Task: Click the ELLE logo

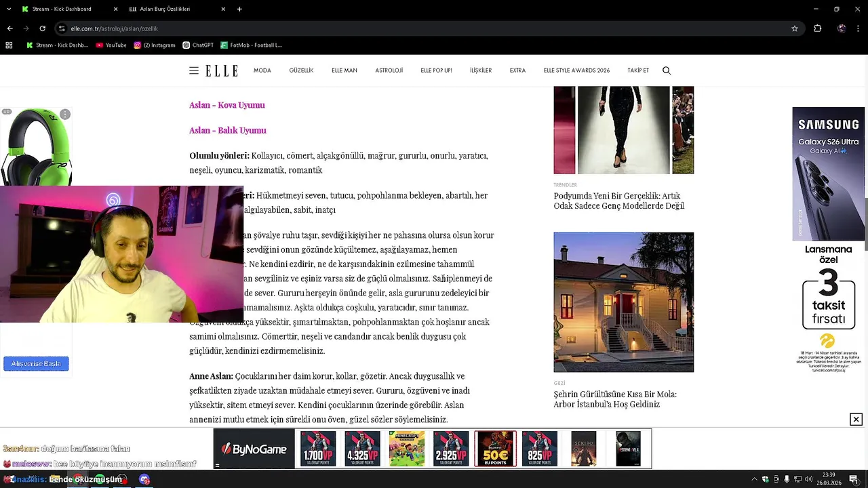Action: coord(222,70)
